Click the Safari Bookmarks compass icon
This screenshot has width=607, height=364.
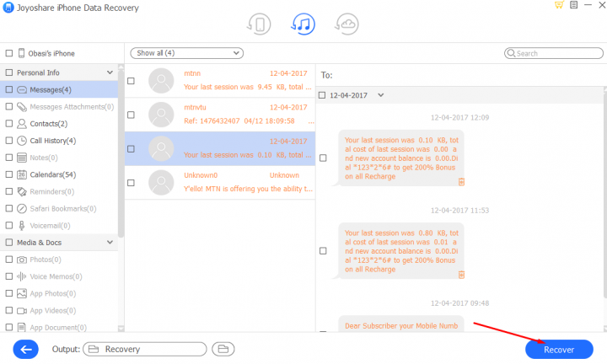(22, 208)
